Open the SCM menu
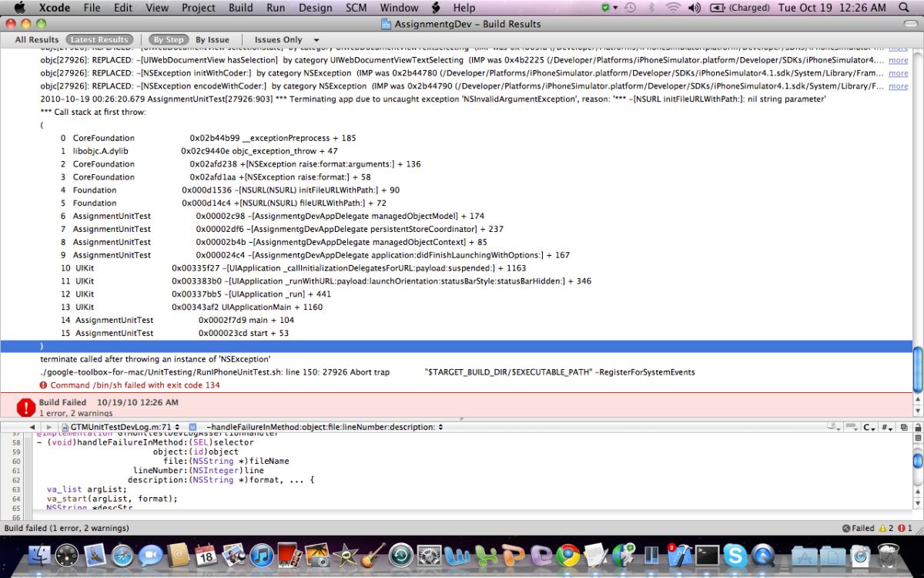This screenshot has width=924, height=578. click(x=357, y=8)
